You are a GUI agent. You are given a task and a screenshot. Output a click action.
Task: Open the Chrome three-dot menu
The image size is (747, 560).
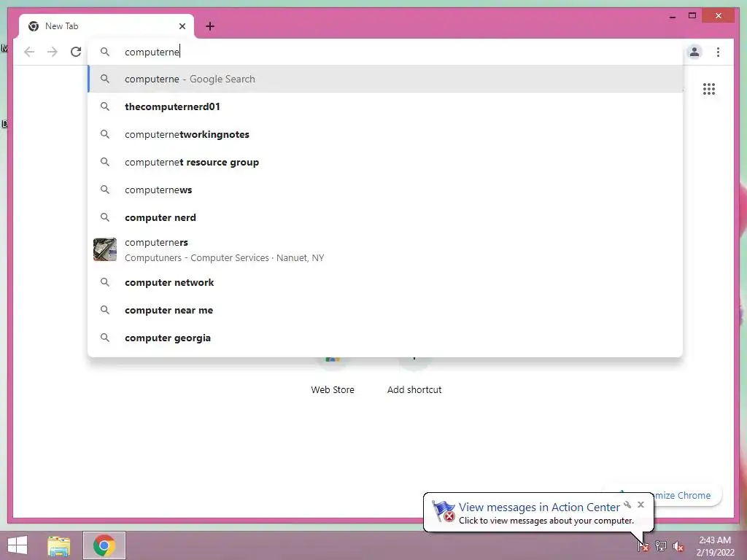[718, 52]
